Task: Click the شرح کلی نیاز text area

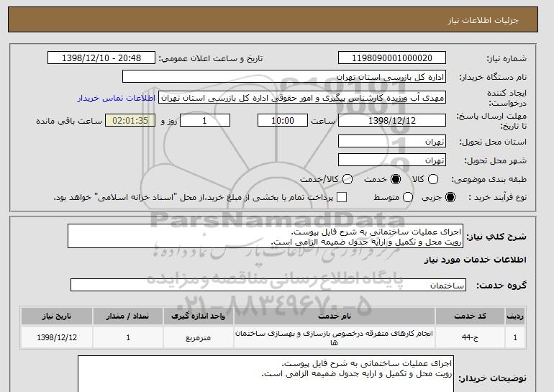Action: coord(265,236)
